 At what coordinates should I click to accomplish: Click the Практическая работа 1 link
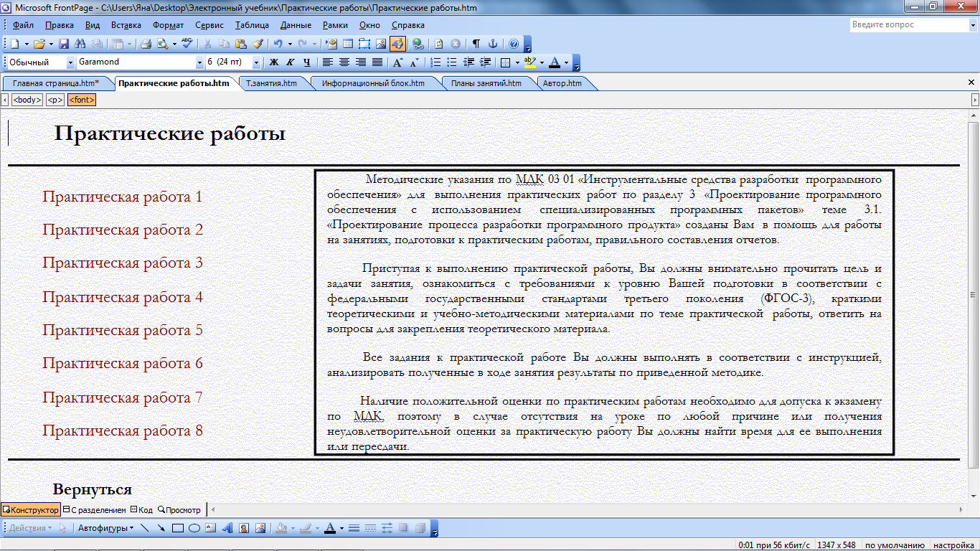[x=123, y=197]
